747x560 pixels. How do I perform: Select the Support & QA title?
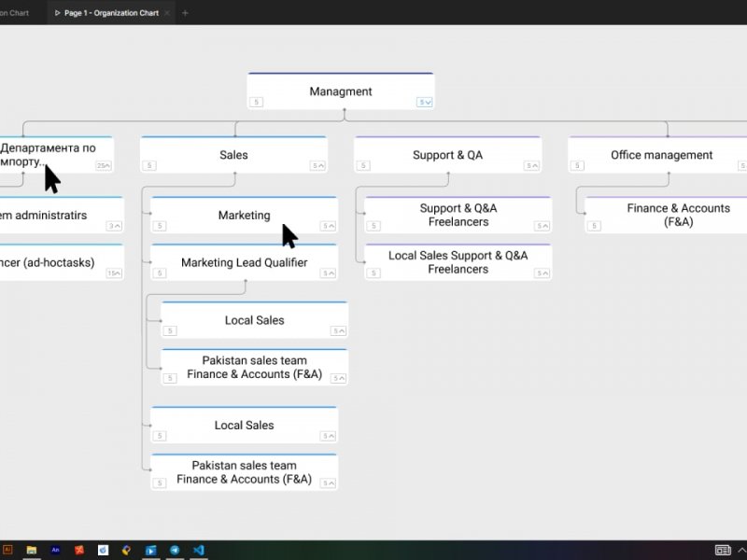447,155
